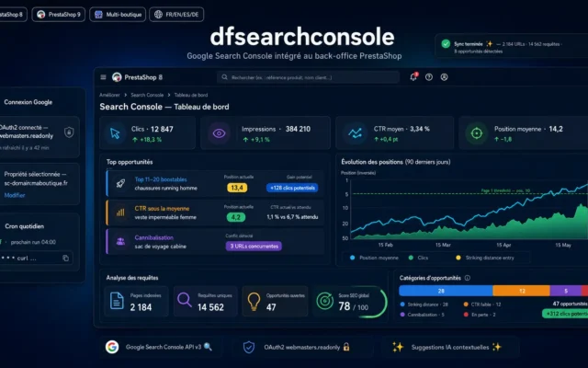Click the Cron quotidien sidebar heading
The width and height of the screenshot is (588, 368).
pyautogui.click(x=25, y=226)
